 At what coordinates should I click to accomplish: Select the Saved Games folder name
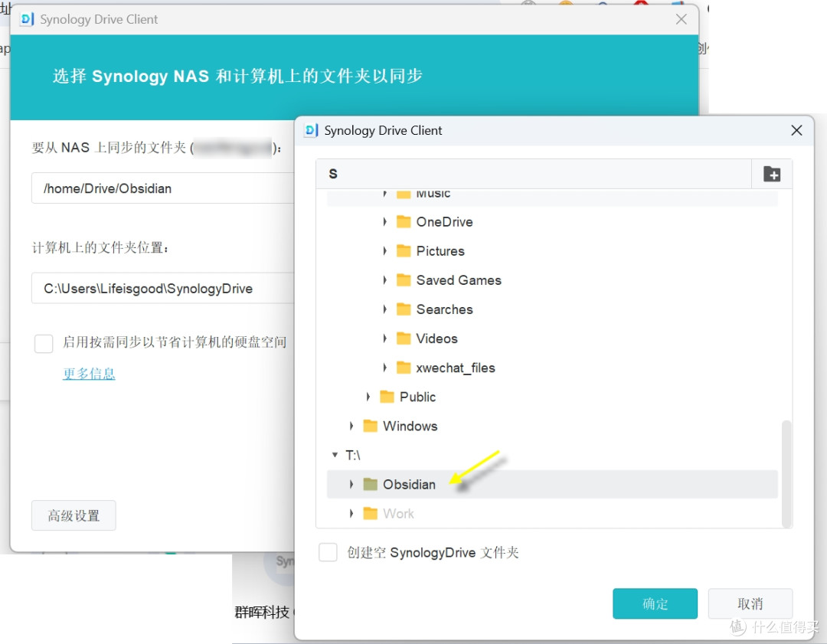(459, 280)
